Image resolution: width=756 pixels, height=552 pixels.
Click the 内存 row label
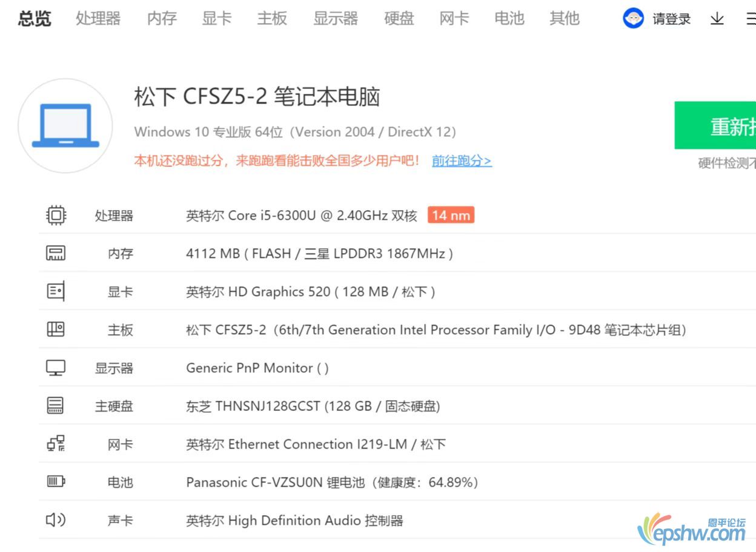[121, 254]
